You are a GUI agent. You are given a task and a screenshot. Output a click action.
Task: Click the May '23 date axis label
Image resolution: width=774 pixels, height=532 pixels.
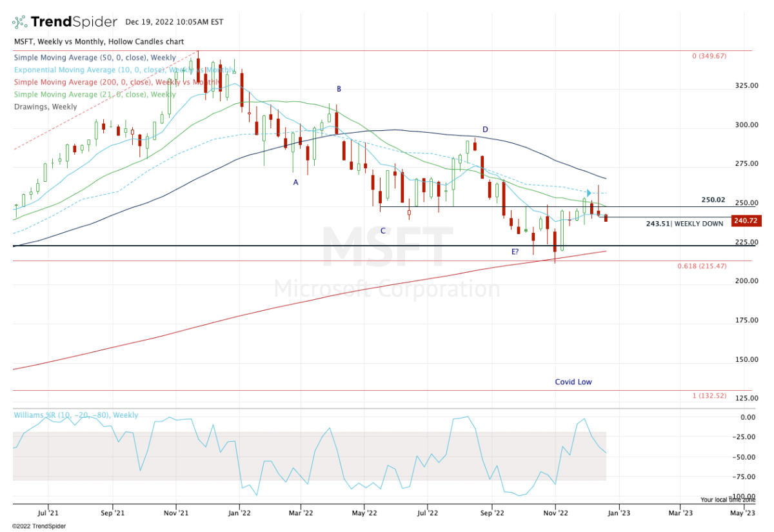pyautogui.click(x=742, y=514)
